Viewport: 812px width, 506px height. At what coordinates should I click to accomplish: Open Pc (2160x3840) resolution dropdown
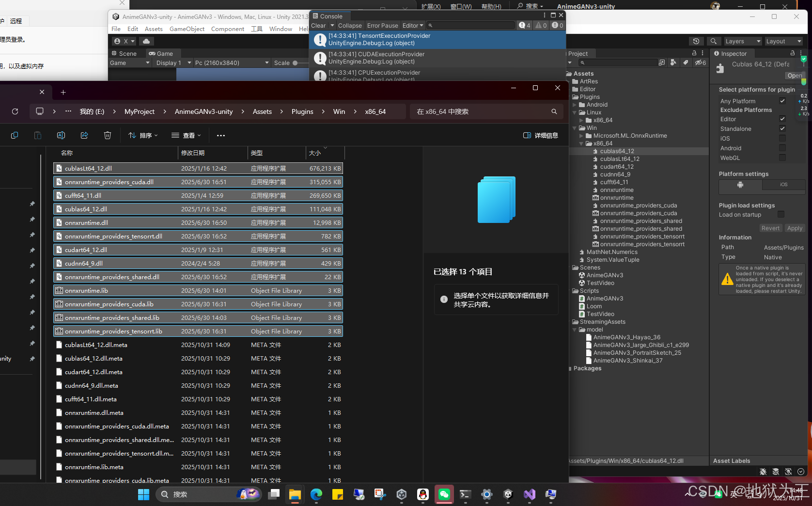point(232,63)
